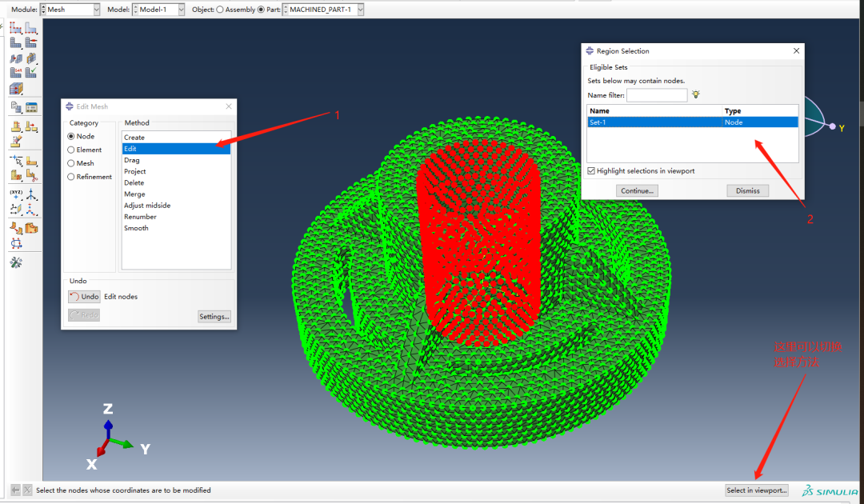Screen dimensions: 864x504
Task: Select the Seed Part tool icon
Action: click(16, 28)
